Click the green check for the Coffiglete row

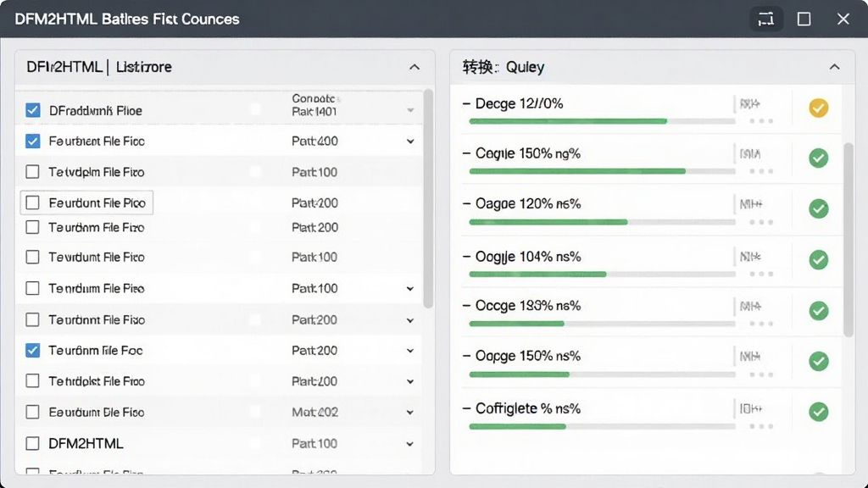(818, 412)
